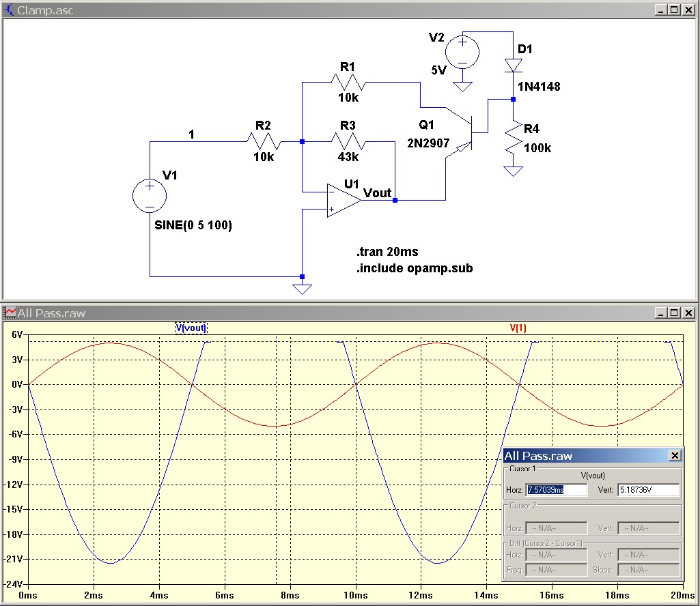
Task: Click the 6ms time axis label
Action: 224,595
